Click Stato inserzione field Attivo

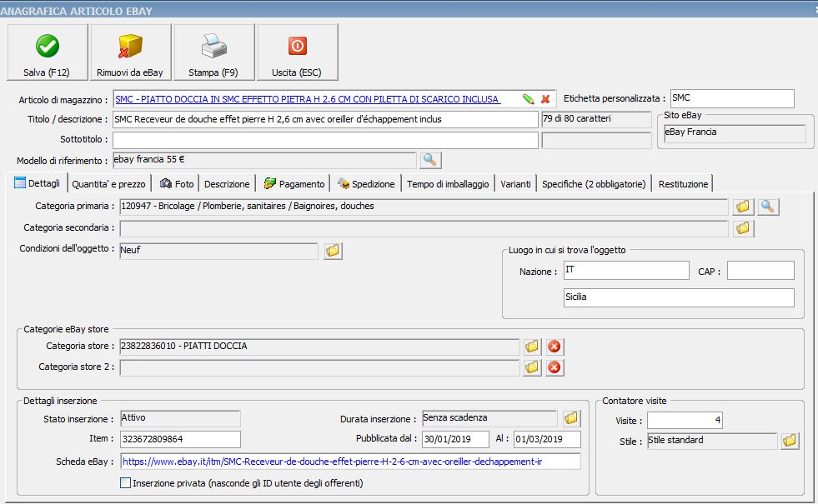(x=180, y=418)
